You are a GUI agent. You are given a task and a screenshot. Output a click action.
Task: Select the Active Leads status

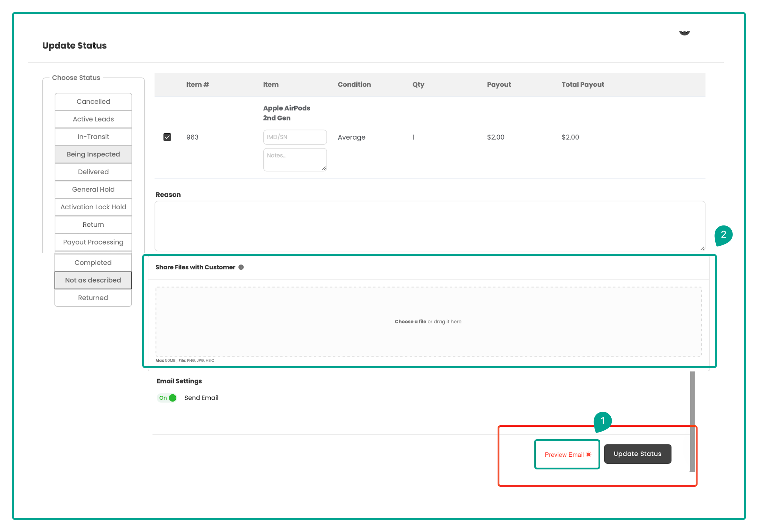pos(93,119)
